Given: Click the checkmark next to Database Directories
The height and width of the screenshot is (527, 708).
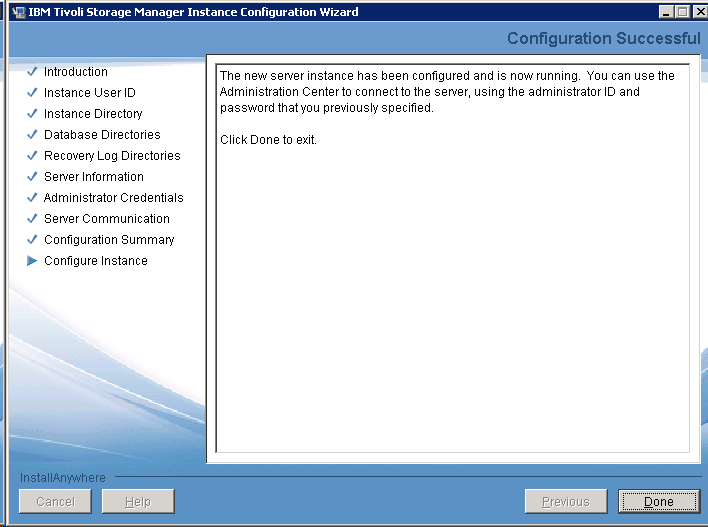Looking at the screenshot, I should point(32,135).
